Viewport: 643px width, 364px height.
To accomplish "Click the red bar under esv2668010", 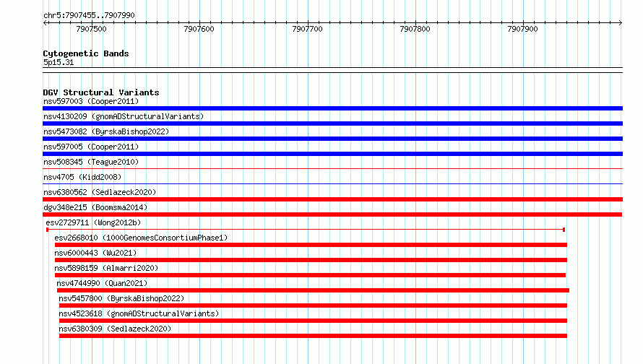I will click(x=311, y=245).
